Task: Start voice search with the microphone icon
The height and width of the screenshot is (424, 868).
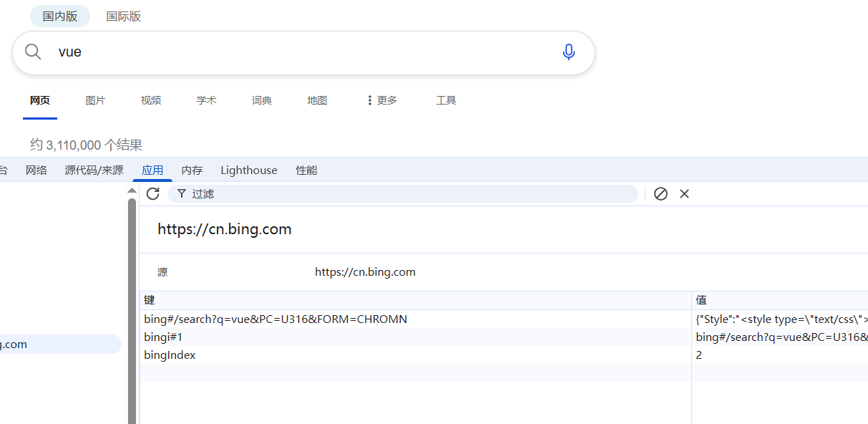Action: coord(569,52)
